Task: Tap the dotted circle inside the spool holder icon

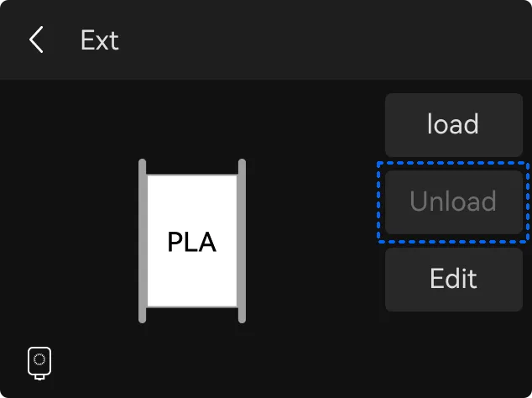Action: [x=39, y=359]
